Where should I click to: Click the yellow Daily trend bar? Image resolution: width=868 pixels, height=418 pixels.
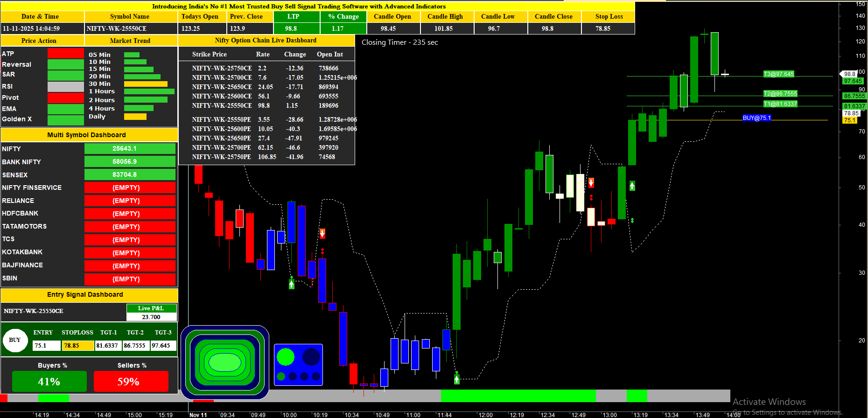pos(135,117)
